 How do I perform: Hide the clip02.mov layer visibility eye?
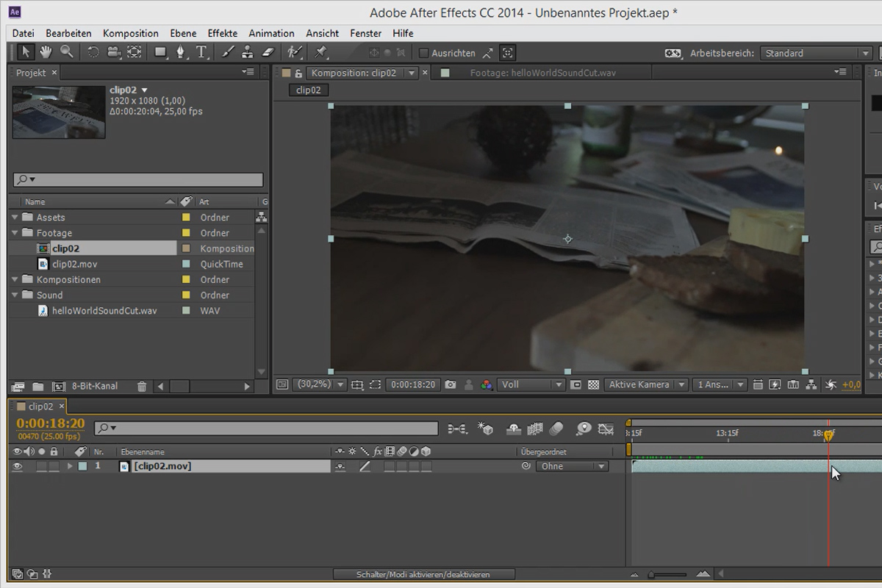[18, 465]
